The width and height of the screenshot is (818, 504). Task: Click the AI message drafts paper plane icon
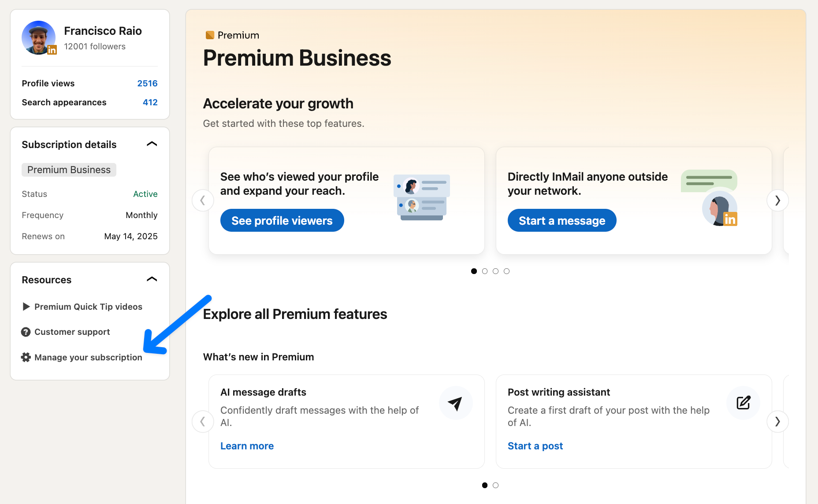tap(456, 403)
